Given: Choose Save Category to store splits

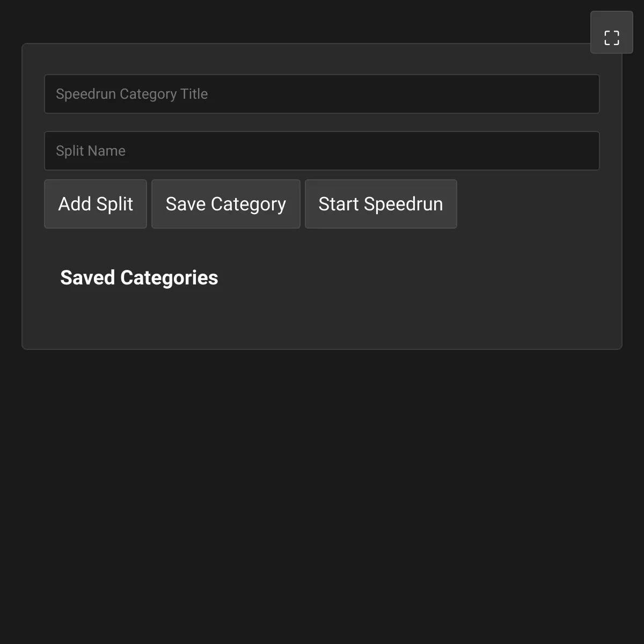Looking at the screenshot, I should point(226,204).
